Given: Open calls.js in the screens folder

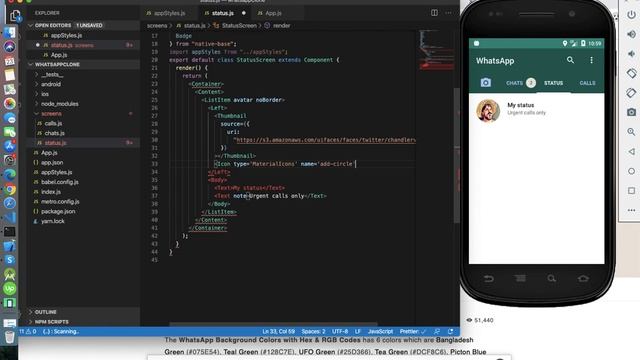Looking at the screenshot, I should tap(53, 123).
